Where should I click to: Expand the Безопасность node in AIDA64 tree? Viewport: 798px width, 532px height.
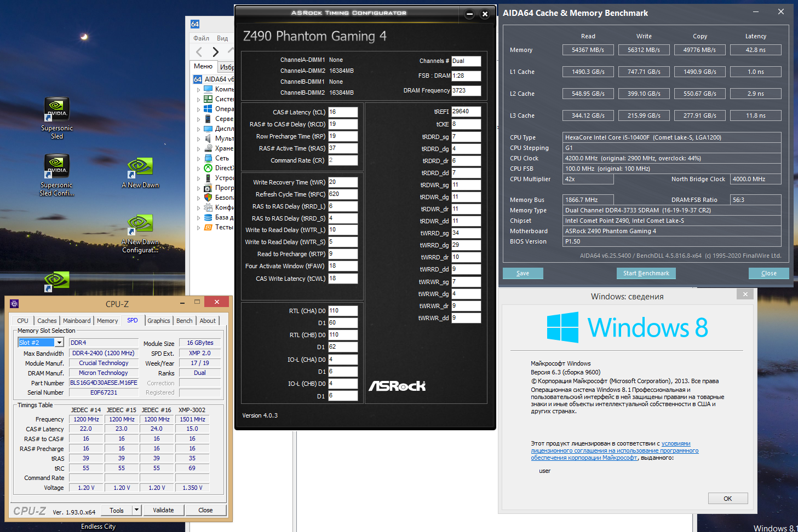pyautogui.click(x=198, y=198)
